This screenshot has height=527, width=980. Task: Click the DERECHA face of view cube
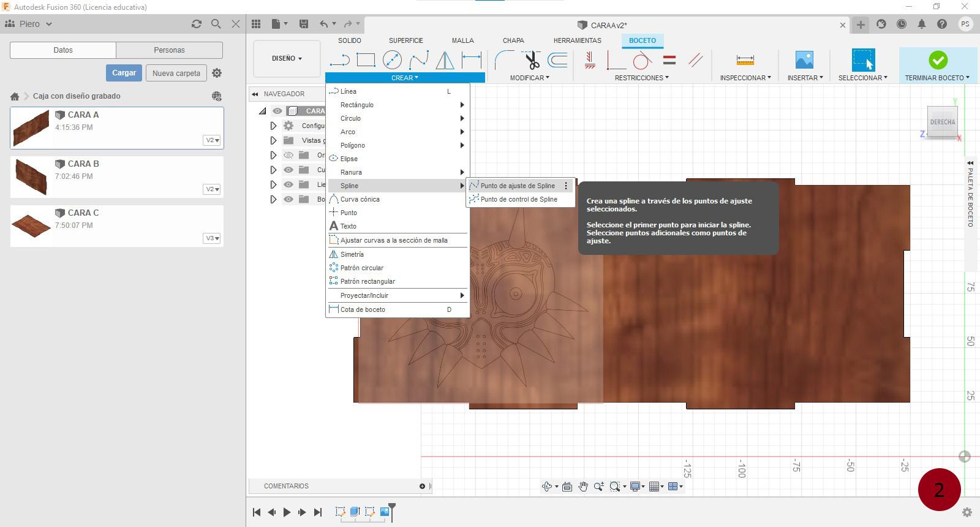(x=942, y=122)
